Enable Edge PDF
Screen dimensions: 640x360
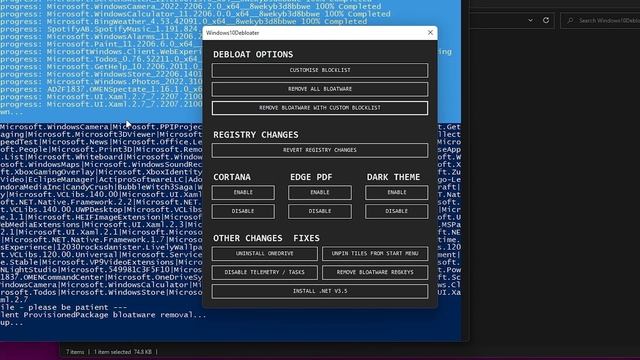[320, 192]
